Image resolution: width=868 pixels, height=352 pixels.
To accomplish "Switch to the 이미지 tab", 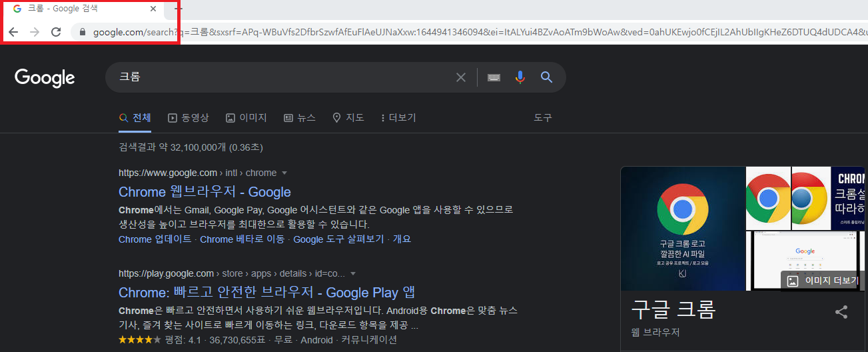I will (246, 118).
